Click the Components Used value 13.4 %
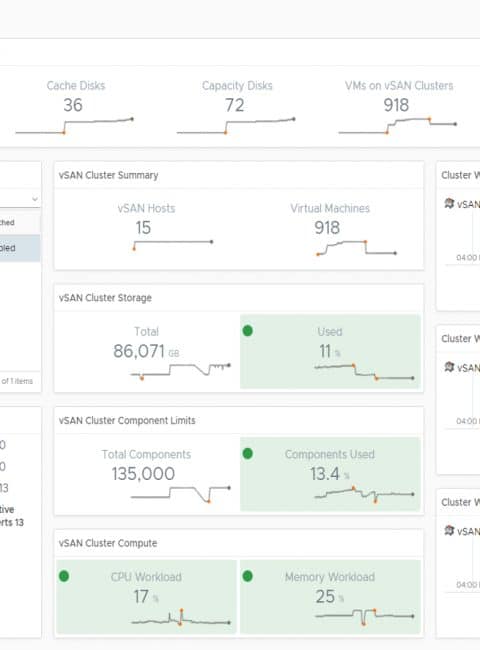This screenshot has width=480, height=650. point(330,474)
